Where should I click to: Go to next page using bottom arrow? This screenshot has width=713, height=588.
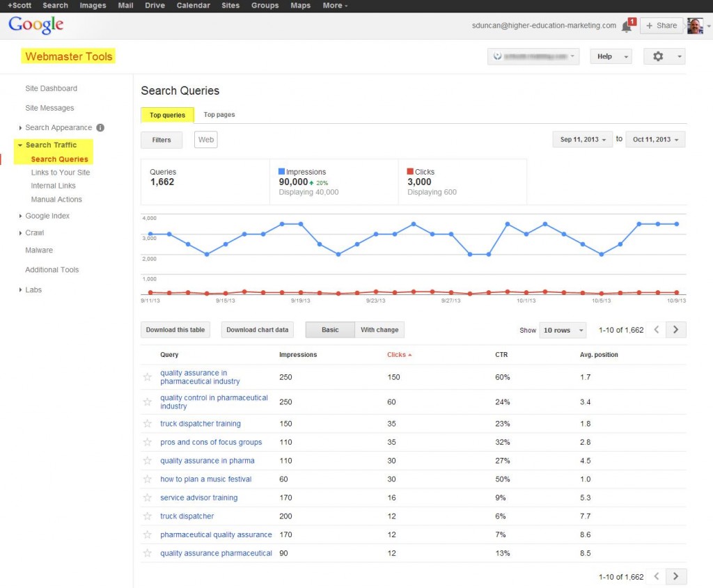click(x=675, y=577)
